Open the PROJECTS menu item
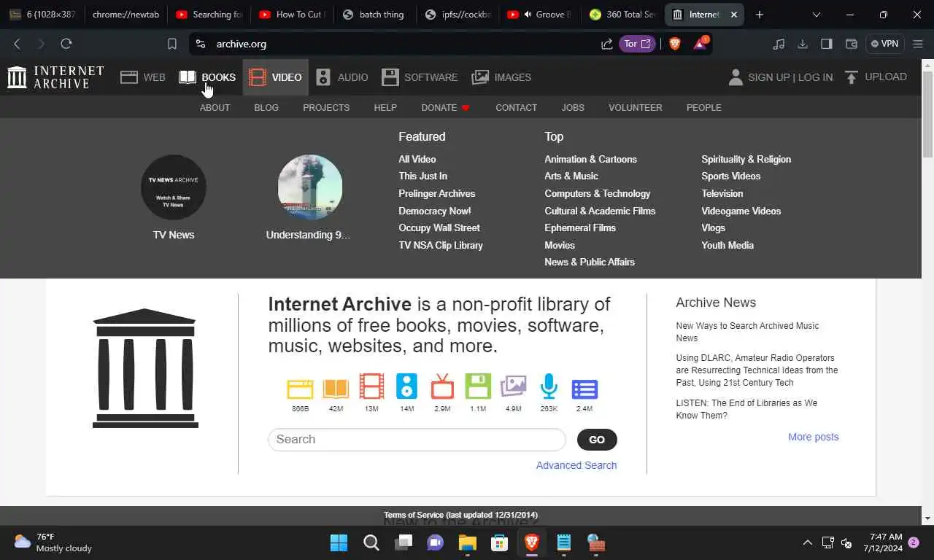 326,107
